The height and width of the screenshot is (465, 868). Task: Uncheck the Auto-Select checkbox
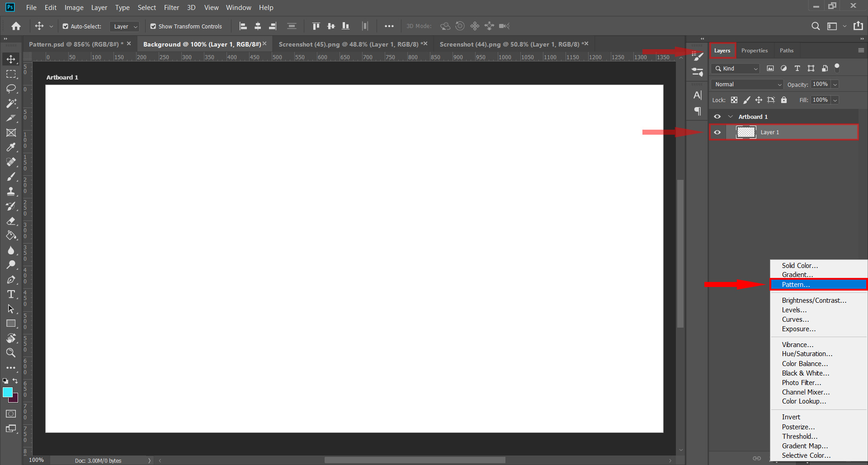[x=66, y=26]
